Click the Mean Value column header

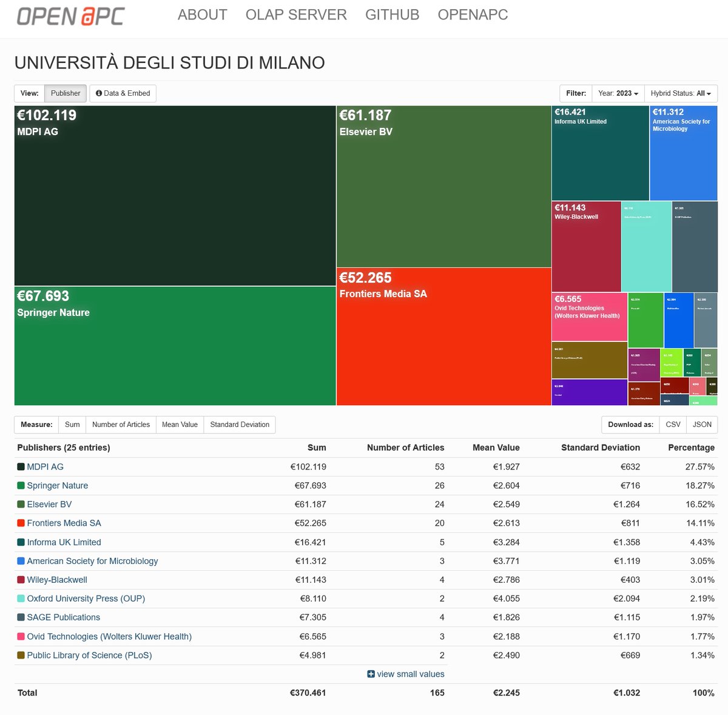point(496,448)
